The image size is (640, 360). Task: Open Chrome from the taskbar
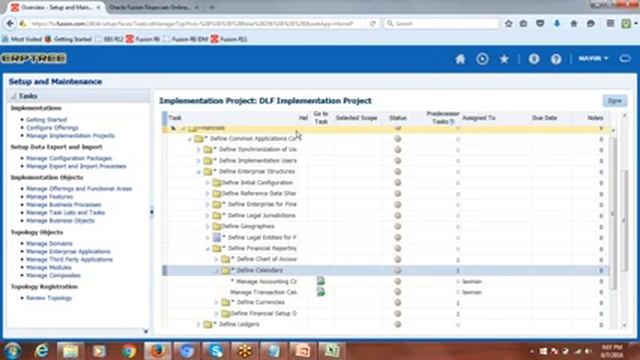(x=129, y=351)
